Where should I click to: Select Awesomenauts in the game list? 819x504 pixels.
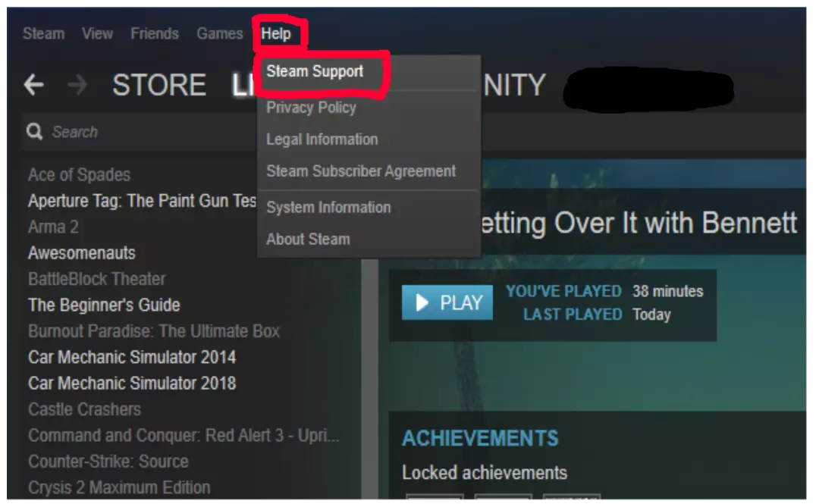[x=81, y=253]
